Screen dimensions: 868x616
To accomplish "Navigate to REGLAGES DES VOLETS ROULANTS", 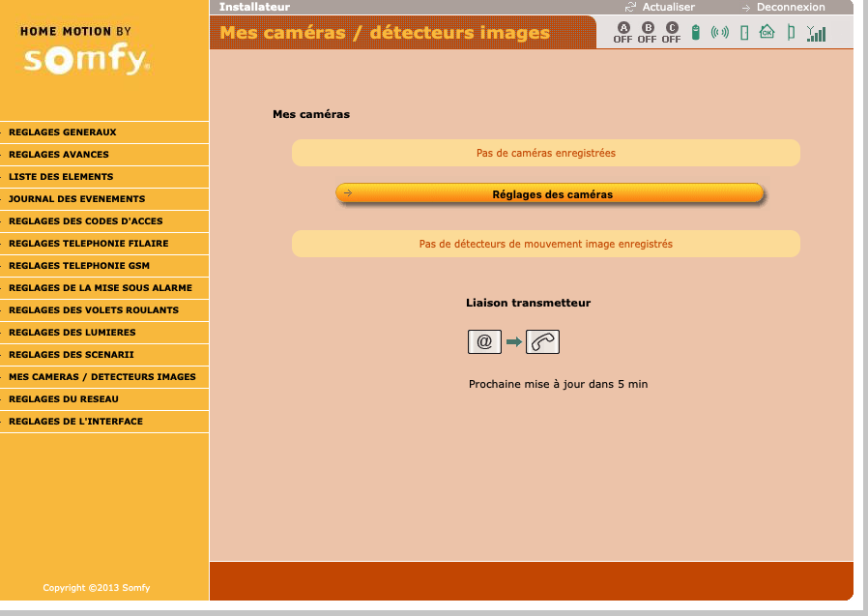I will point(94,310).
